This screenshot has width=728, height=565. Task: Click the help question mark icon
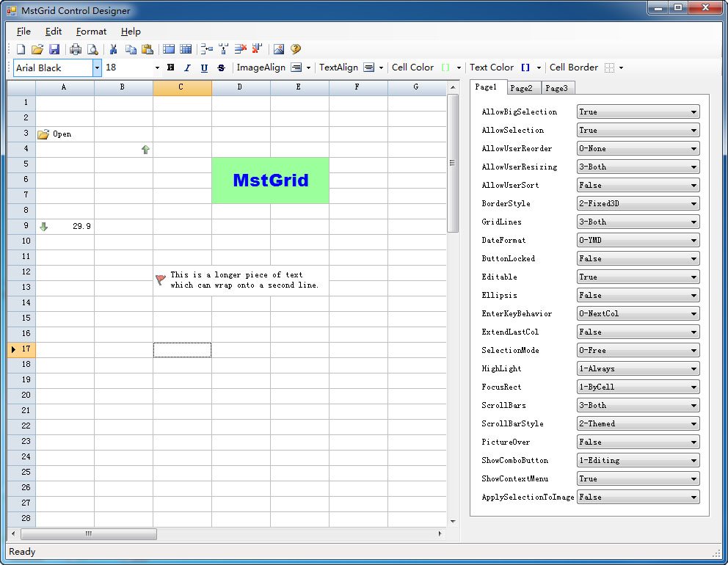click(x=296, y=49)
